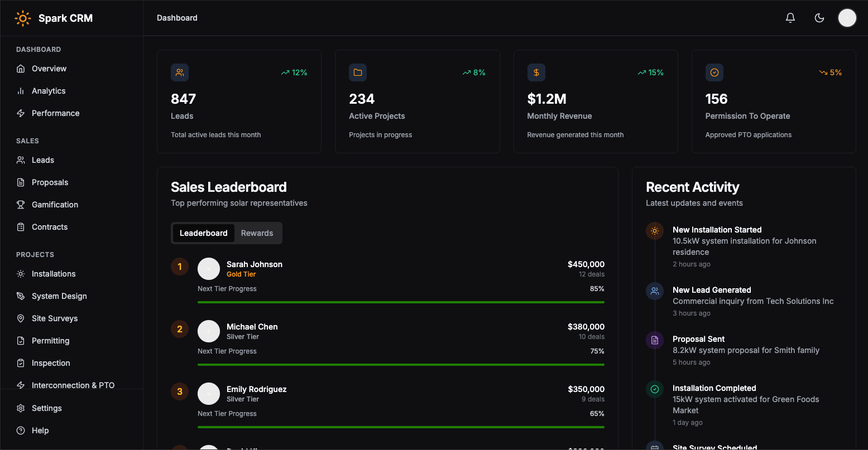
Task: Open the user profile avatar in header
Action: [x=847, y=18]
